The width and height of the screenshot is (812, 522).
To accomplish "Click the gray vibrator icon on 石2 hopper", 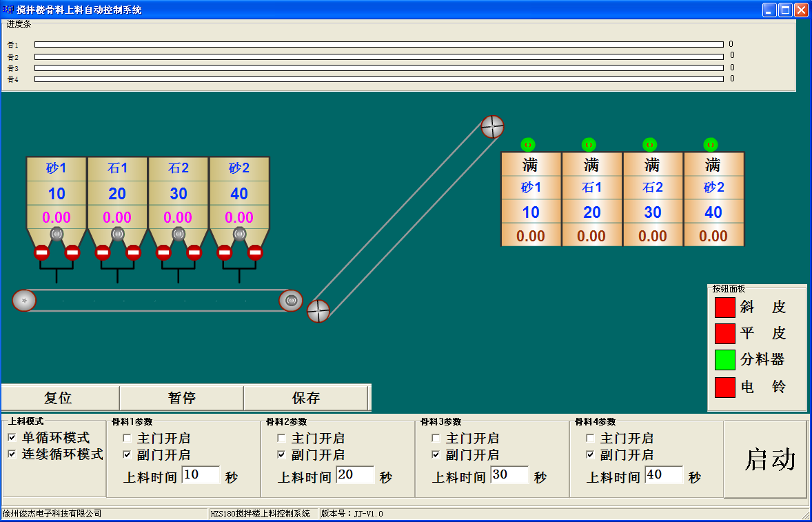I will tap(179, 234).
